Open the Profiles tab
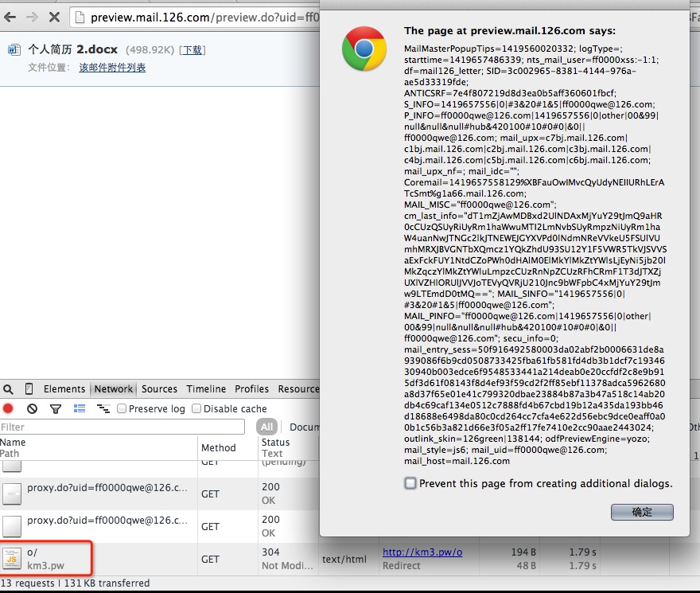Viewport: 700px width, 593px height. point(252,388)
